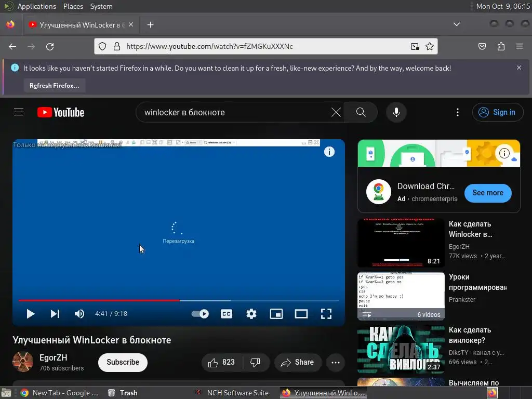The image size is (532, 399).
Task: Open the Pocket save icon
Action: pos(482,46)
